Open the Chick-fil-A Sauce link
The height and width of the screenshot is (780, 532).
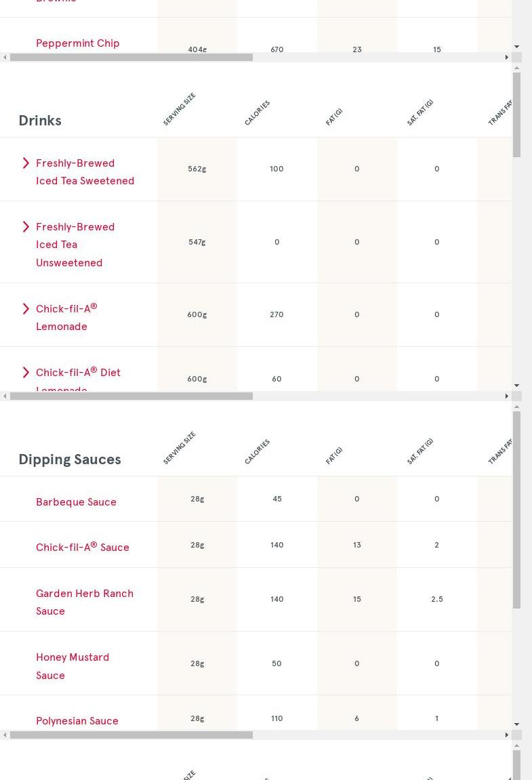(x=82, y=548)
